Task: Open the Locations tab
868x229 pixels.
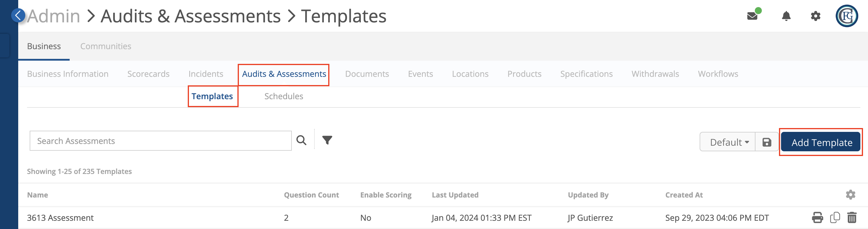Action: (470, 74)
